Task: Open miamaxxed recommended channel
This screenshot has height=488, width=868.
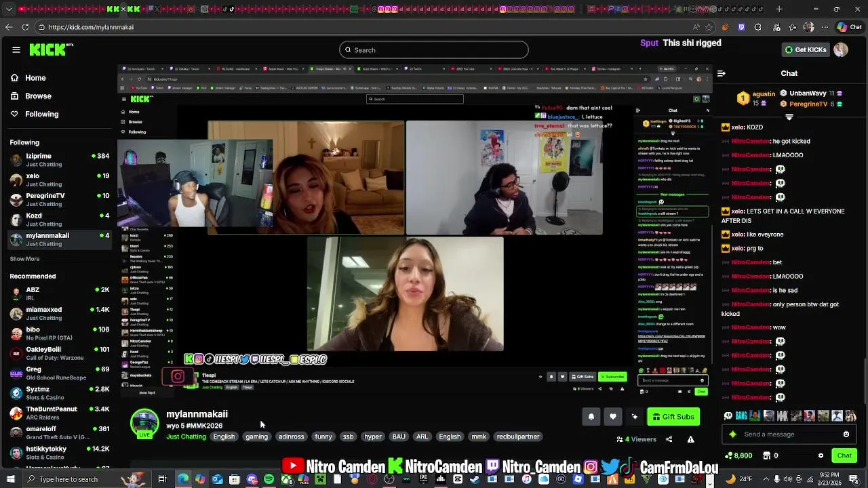Action: click(58, 313)
